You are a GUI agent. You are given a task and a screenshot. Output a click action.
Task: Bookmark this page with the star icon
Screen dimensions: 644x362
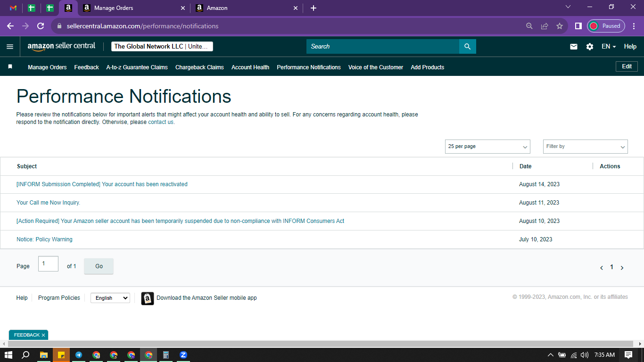point(560,26)
